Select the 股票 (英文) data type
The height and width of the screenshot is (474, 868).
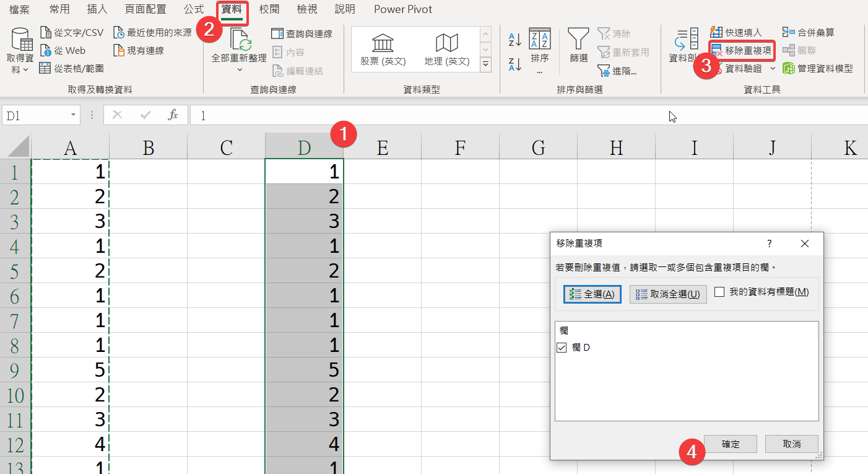(x=383, y=50)
